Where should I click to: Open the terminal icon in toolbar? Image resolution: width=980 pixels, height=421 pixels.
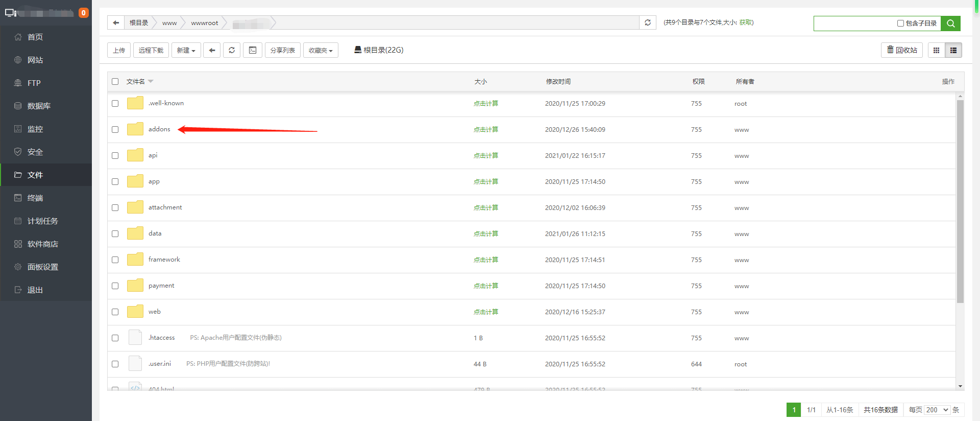tap(253, 50)
